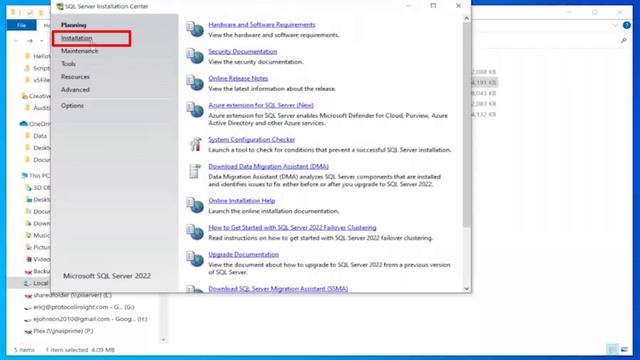
Task: Select Advanced in the left sidebar
Action: pyautogui.click(x=75, y=89)
